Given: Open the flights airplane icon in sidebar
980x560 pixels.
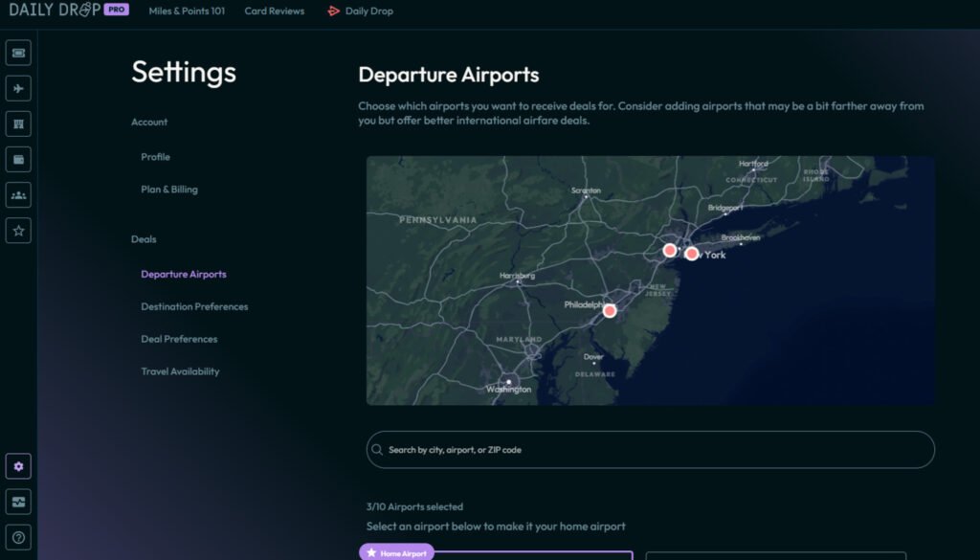Looking at the screenshot, I should [18, 89].
